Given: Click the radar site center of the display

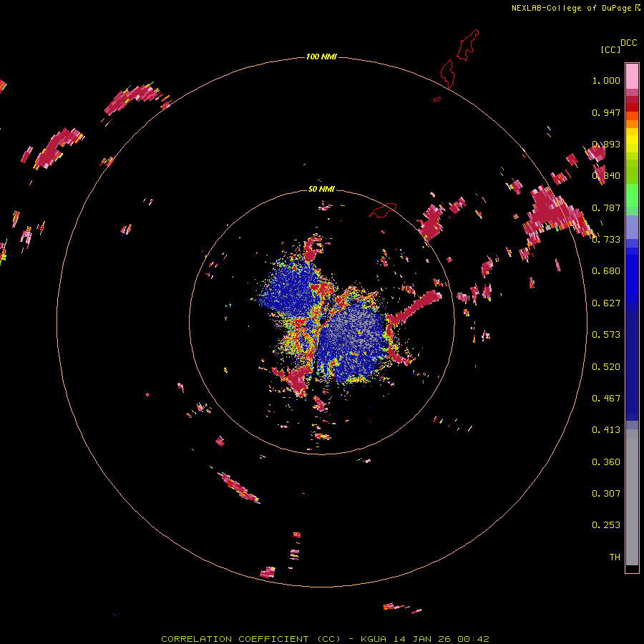Looking at the screenshot, I should [322, 321].
